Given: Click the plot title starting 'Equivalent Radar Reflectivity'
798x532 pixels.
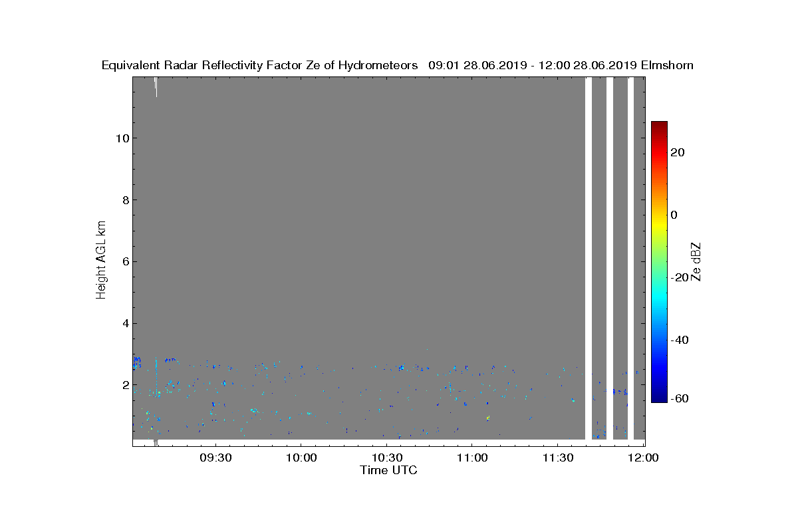Looking at the screenshot, I should [397, 65].
